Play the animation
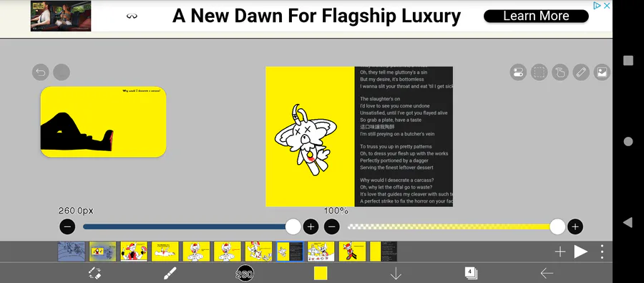The image size is (644, 283). pos(580,251)
